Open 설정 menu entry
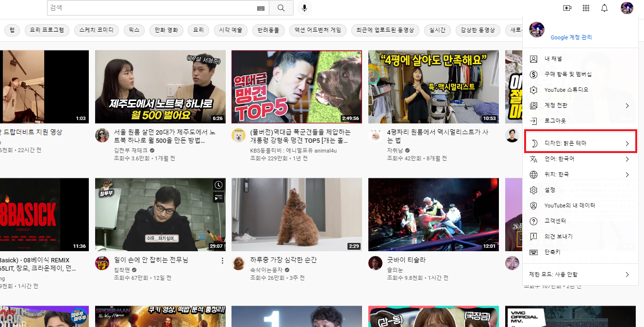 580,190
